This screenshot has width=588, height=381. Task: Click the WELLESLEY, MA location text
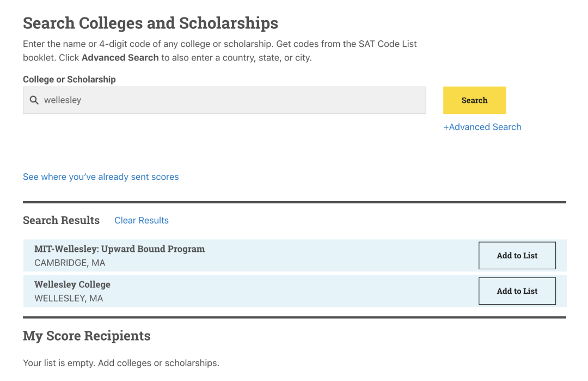click(x=69, y=298)
